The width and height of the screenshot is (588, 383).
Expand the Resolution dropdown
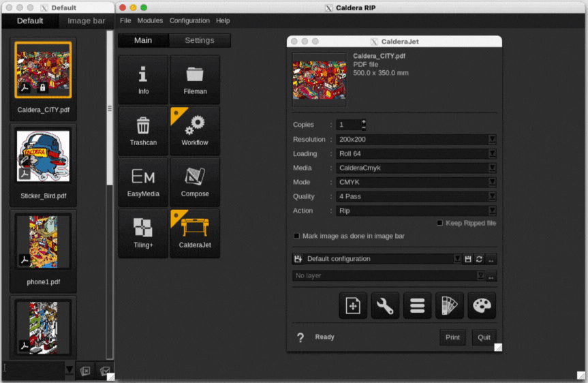pyautogui.click(x=492, y=139)
